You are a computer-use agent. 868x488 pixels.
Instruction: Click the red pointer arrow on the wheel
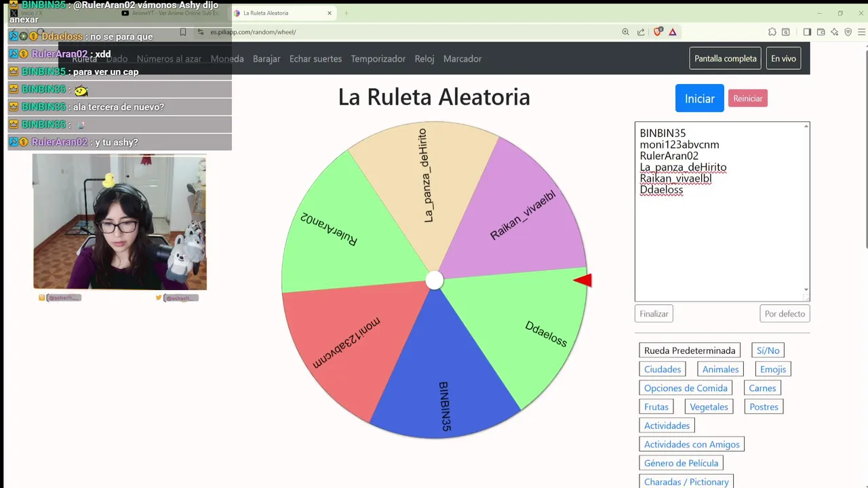point(583,280)
